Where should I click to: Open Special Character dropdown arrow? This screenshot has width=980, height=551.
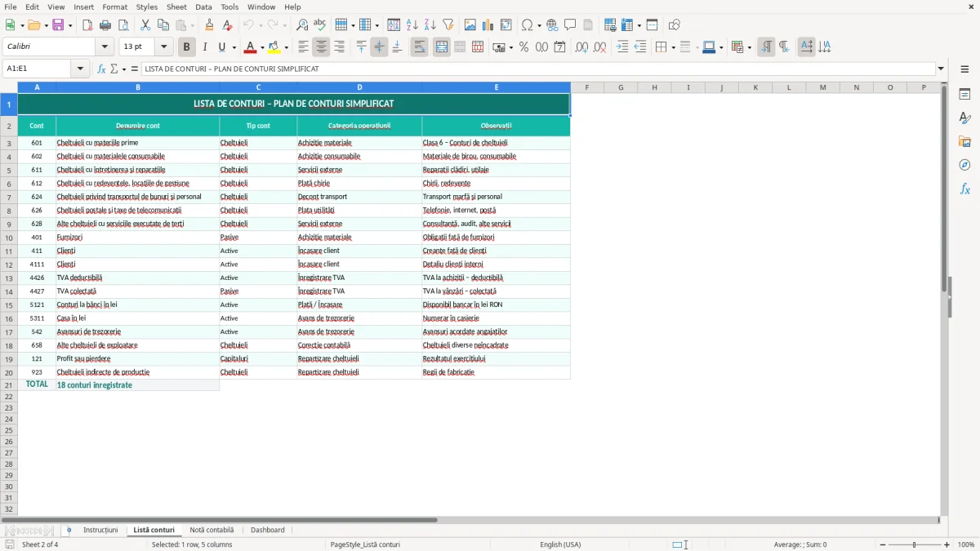point(540,25)
